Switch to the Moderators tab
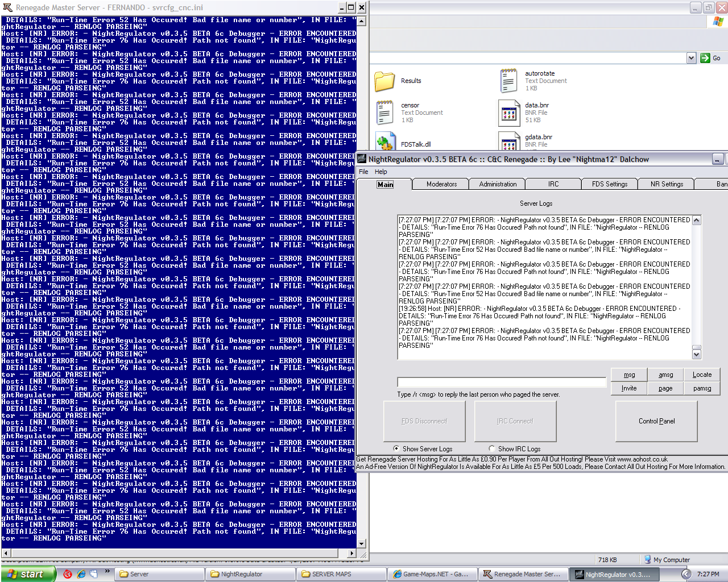 click(x=441, y=184)
